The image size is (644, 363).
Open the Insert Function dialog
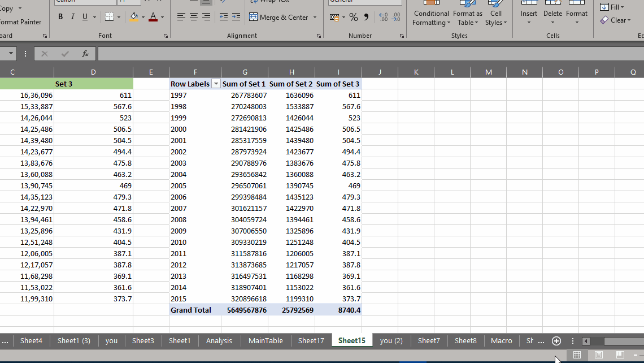click(x=85, y=54)
